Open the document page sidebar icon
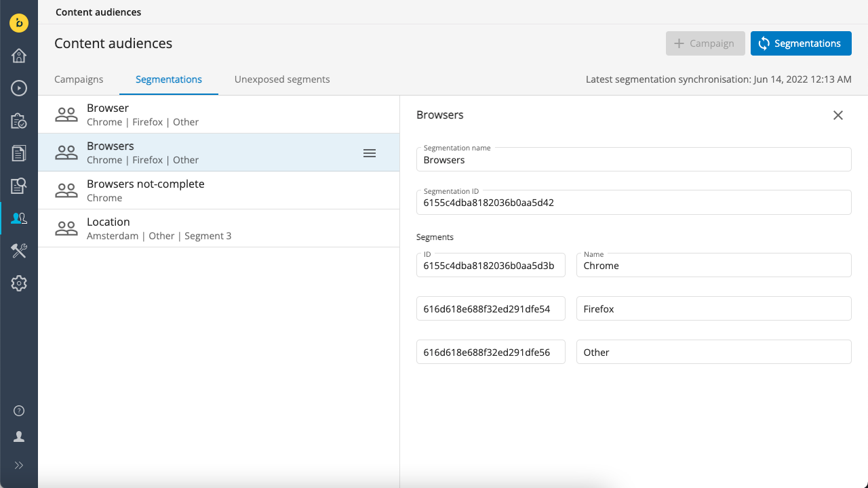Image resolution: width=868 pixels, height=488 pixels. point(19,153)
